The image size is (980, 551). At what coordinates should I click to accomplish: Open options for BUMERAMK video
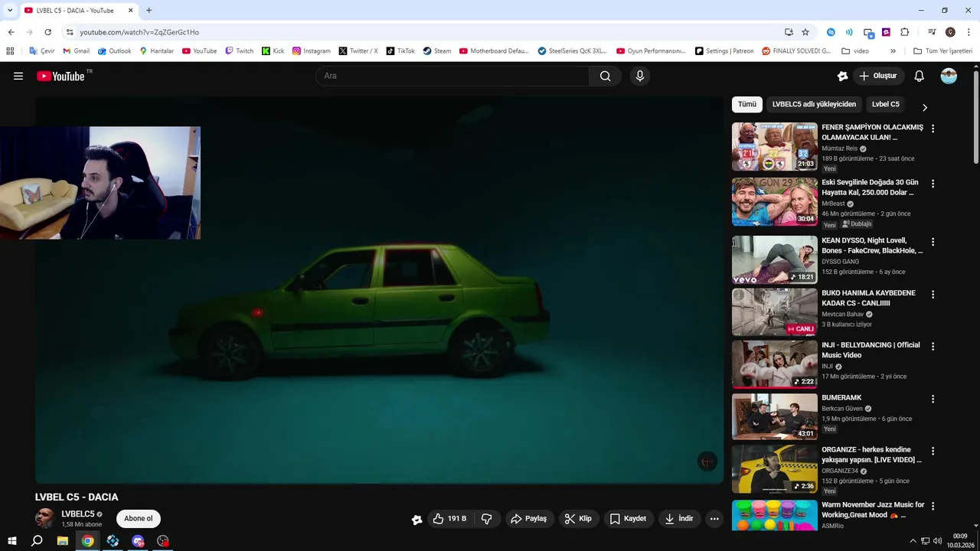tap(933, 399)
